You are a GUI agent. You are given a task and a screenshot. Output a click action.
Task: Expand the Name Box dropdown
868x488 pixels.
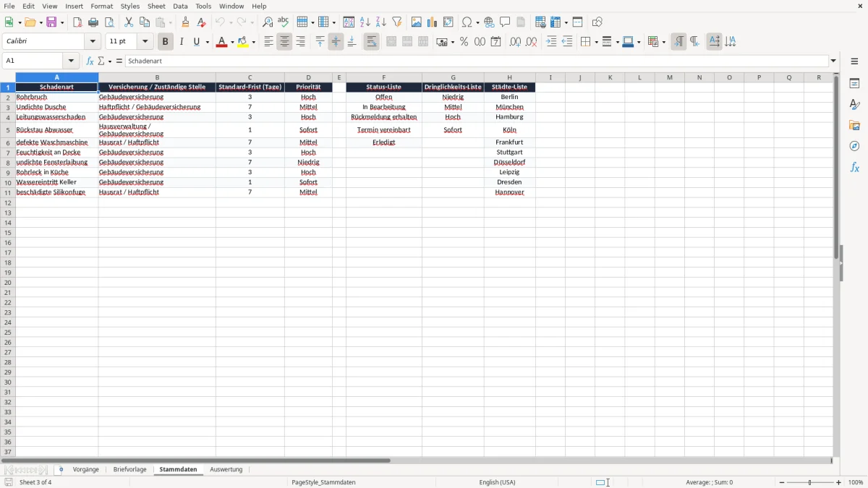(x=71, y=61)
